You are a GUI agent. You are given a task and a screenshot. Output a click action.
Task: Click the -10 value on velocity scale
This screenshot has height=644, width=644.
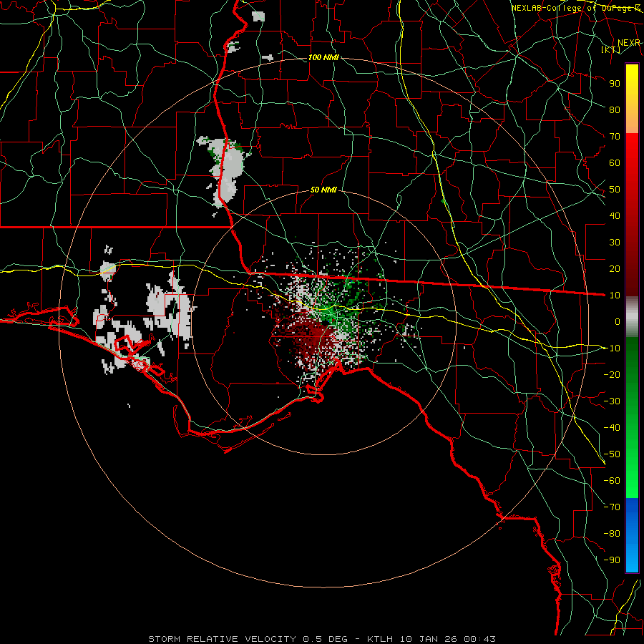pos(612,348)
